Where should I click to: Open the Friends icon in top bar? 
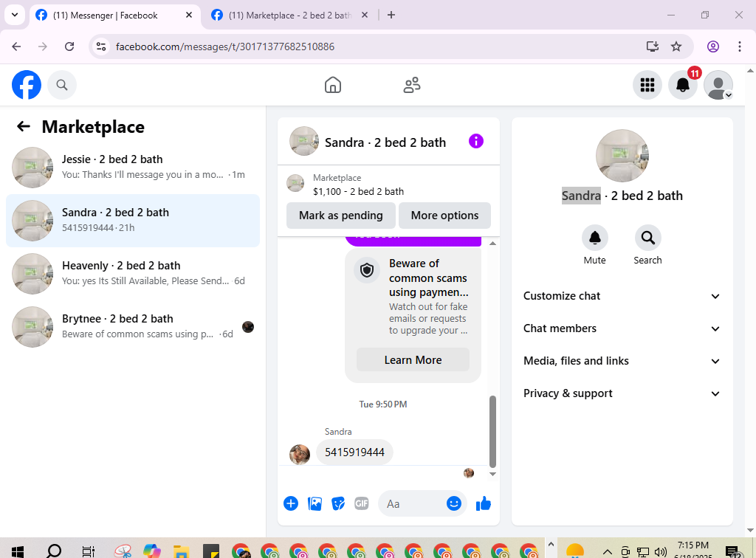(x=412, y=85)
